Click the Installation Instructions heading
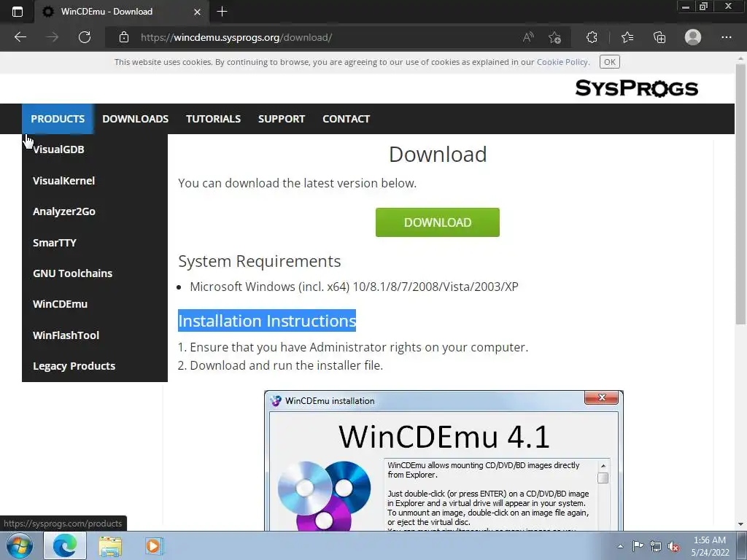747x560 pixels. tap(267, 321)
